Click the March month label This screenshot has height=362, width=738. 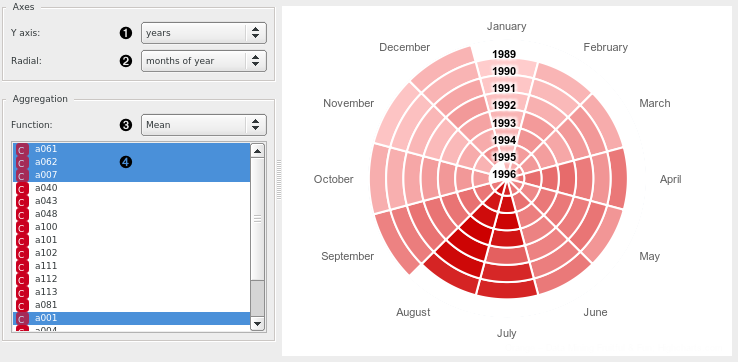655,103
